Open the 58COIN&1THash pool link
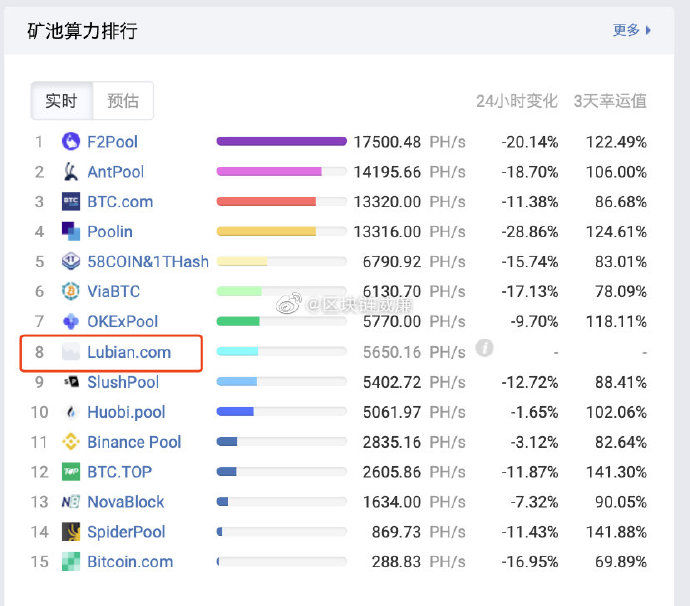690x606 pixels. click(x=148, y=261)
